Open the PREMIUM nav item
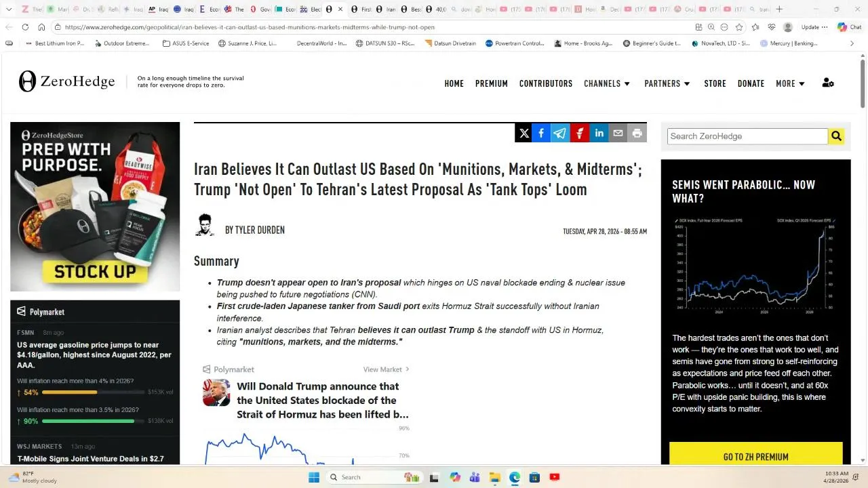Viewport: 868px width, 488px height. tap(492, 83)
